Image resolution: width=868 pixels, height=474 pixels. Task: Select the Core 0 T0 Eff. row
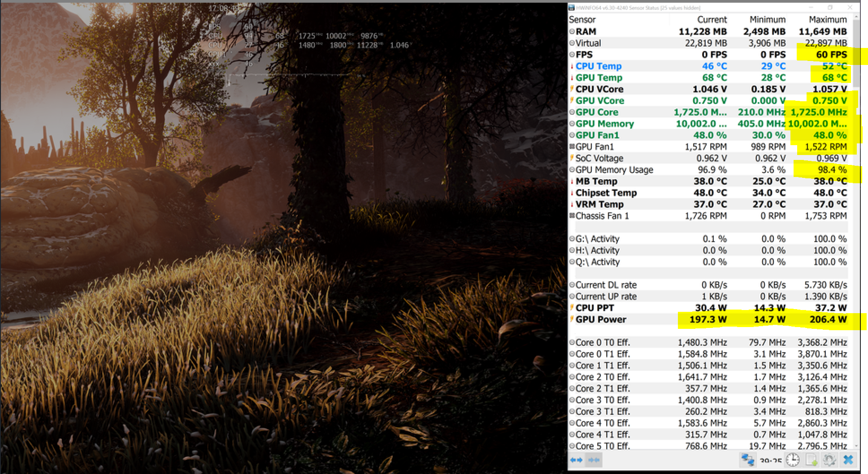[x=708, y=343]
